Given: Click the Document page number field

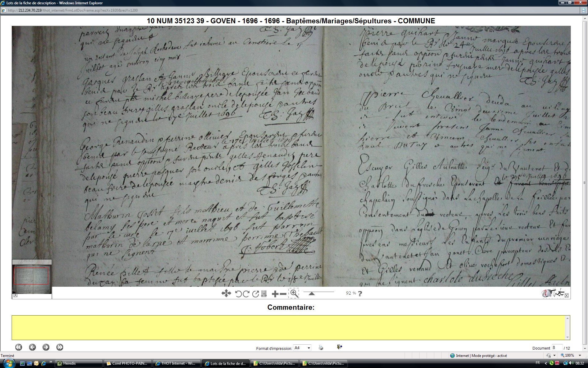Looking at the screenshot, I should click(557, 348).
